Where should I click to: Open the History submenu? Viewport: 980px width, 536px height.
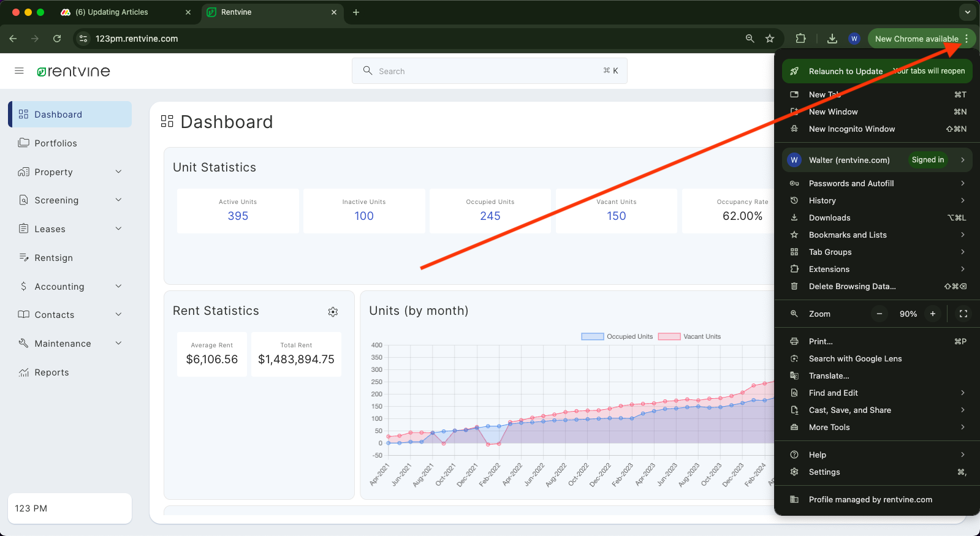pyautogui.click(x=822, y=200)
